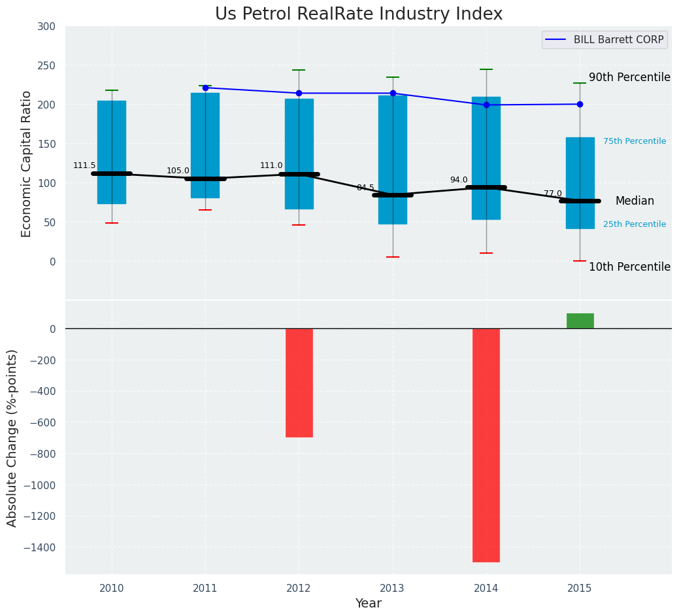Image resolution: width=679 pixels, height=616 pixels.
Task: Click the green 2015 change bar
Action: 580,320
